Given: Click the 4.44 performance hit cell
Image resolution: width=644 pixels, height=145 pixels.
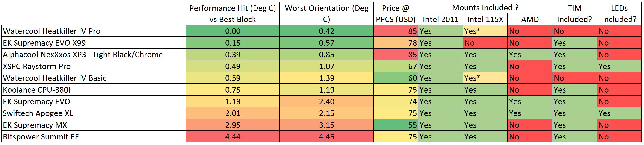Looking at the screenshot, I should pos(233,137).
